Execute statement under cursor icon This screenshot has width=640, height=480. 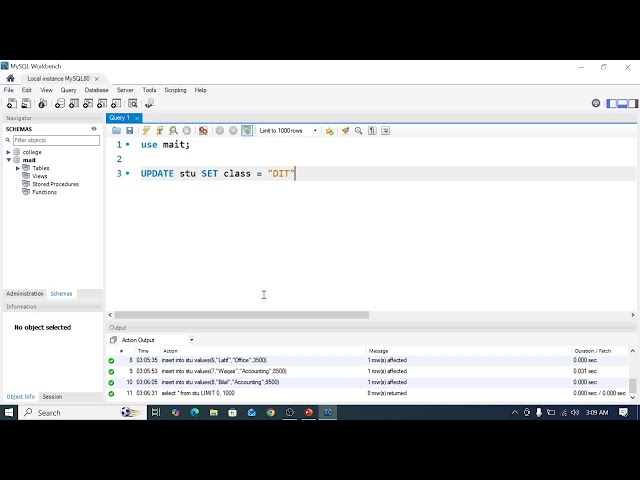click(x=160, y=131)
